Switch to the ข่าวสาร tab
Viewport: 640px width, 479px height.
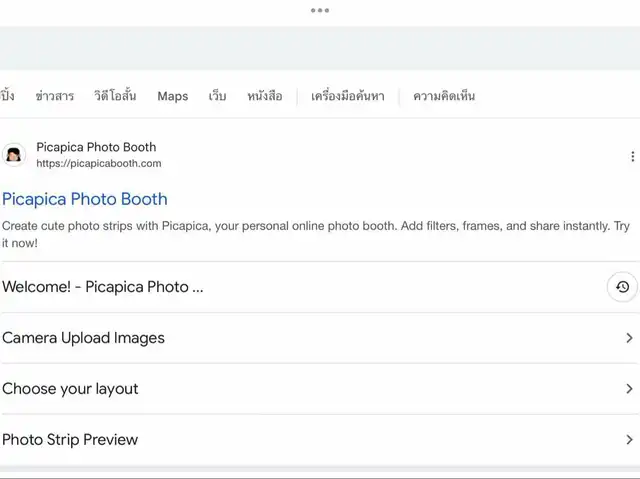[54, 96]
